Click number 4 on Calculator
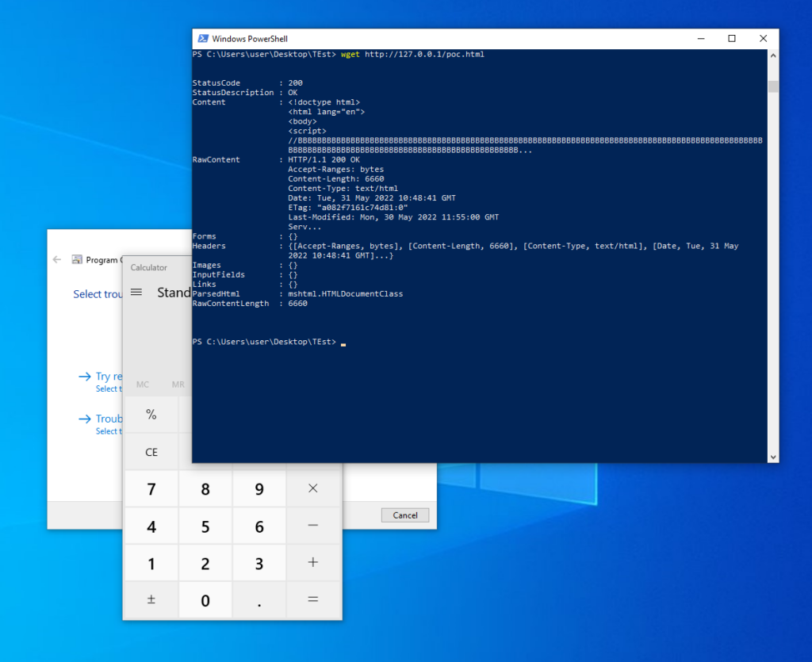This screenshot has height=662, width=812. pos(151,526)
